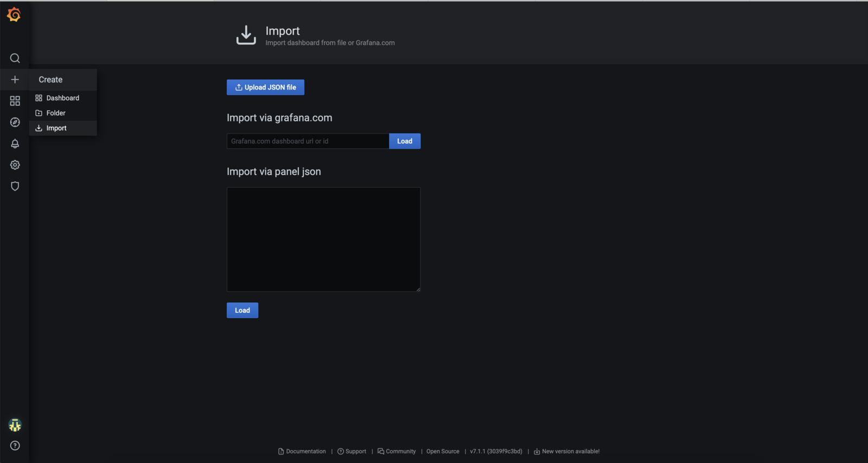The image size is (868, 463).
Task: Click the large Import page icon
Action: [246, 35]
